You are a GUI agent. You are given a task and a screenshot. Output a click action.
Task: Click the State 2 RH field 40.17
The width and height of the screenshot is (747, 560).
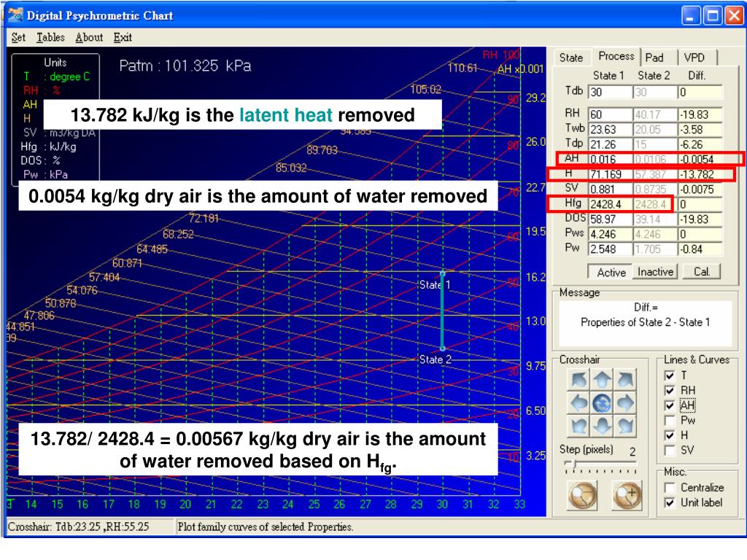[x=655, y=114]
